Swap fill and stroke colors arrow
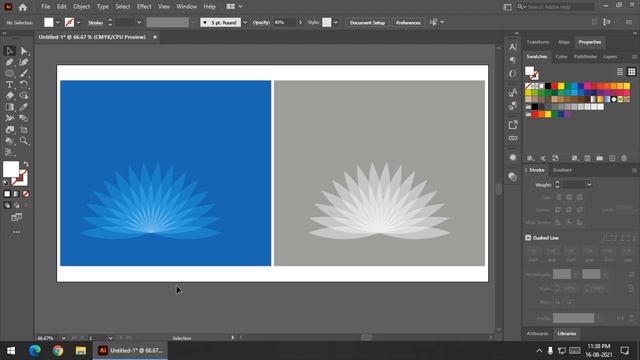640x360 pixels. (x=26, y=164)
